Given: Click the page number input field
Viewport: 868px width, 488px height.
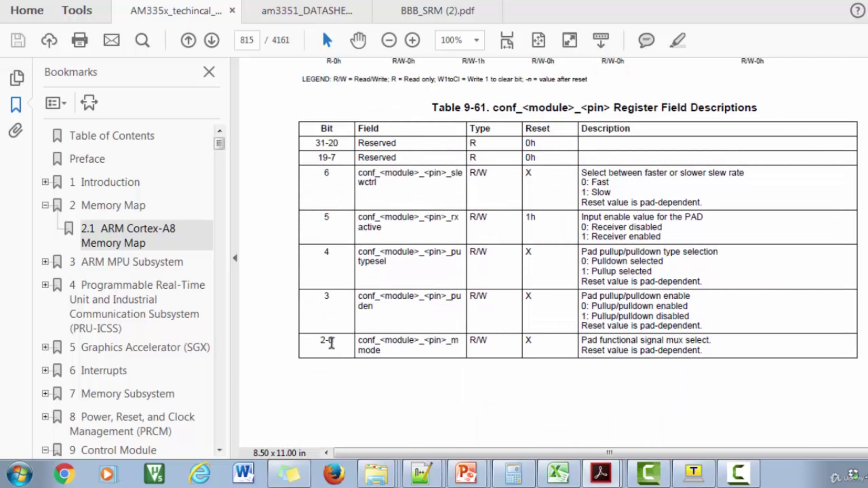Looking at the screenshot, I should coord(247,40).
